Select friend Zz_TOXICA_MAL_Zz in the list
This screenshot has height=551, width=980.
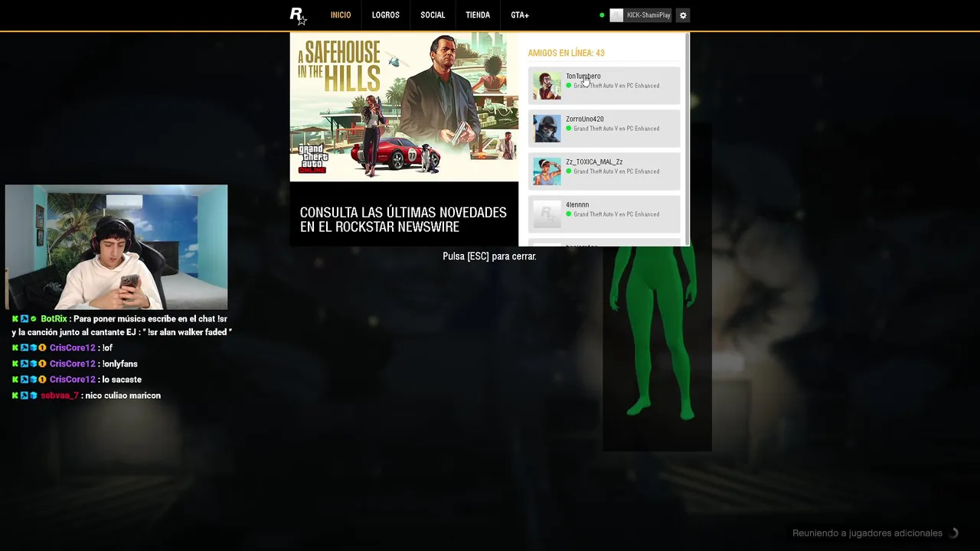pyautogui.click(x=604, y=171)
